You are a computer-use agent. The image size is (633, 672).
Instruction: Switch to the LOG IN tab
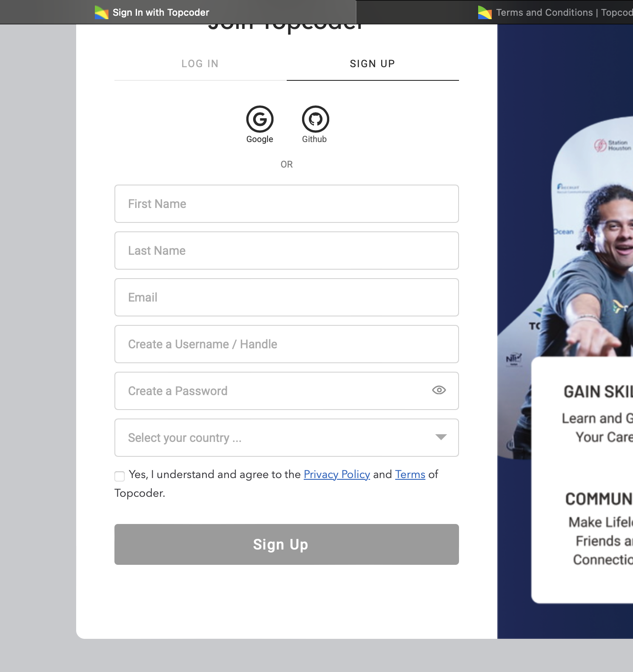[200, 64]
